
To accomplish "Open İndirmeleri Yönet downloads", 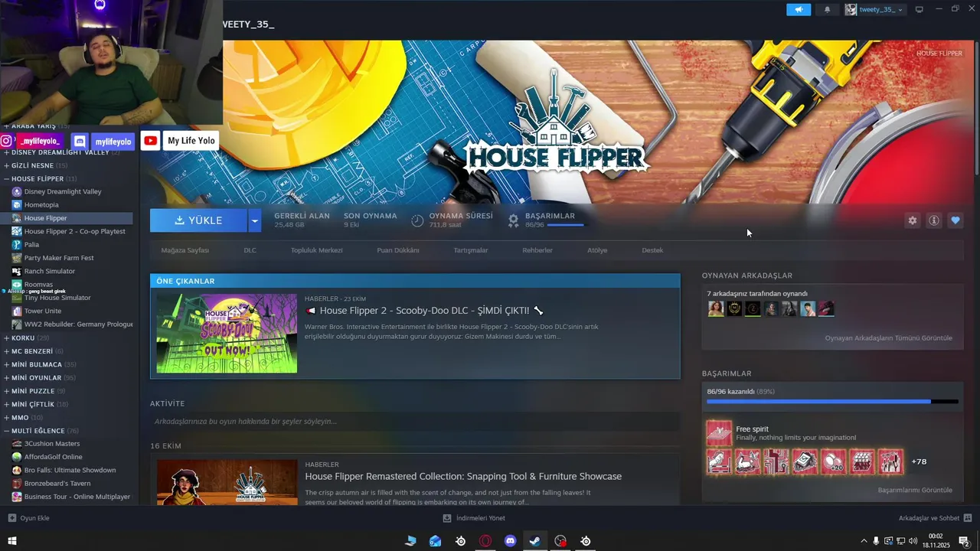I will [x=474, y=518].
